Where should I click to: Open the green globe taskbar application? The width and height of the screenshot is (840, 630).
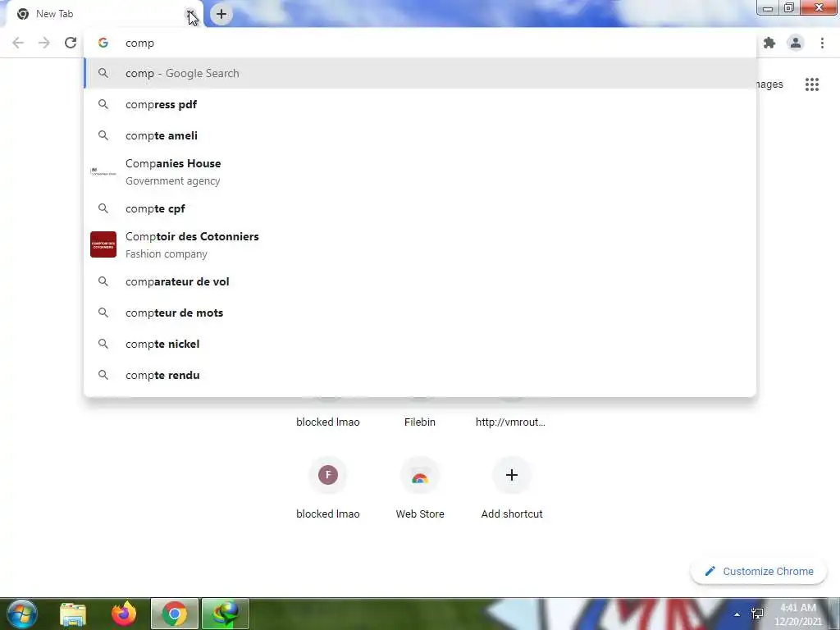(226, 614)
